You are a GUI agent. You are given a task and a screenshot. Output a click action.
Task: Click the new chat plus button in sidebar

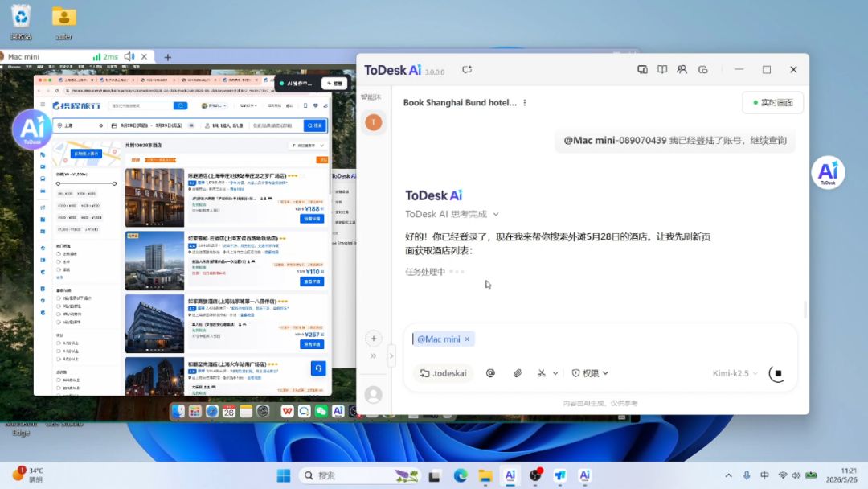pyautogui.click(x=374, y=339)
